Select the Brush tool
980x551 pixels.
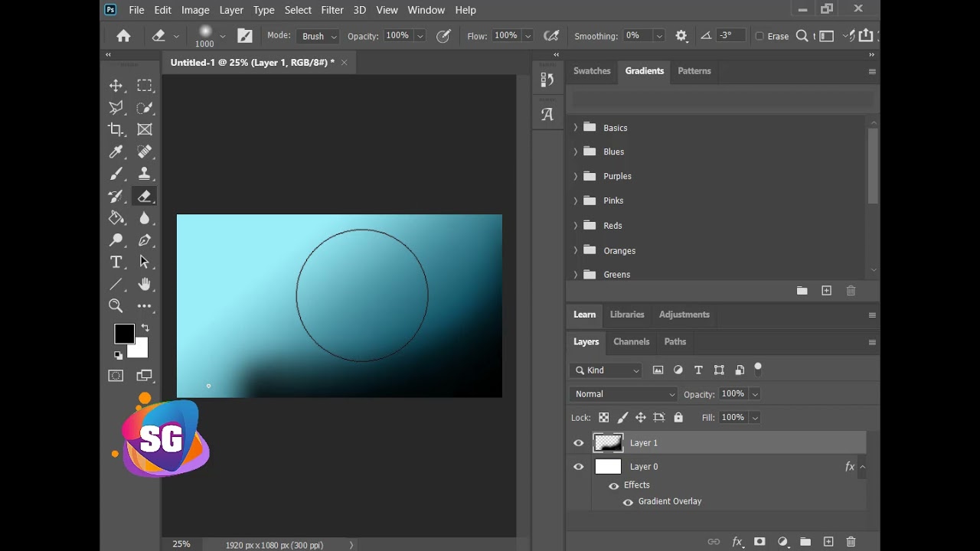pos(116,174)
